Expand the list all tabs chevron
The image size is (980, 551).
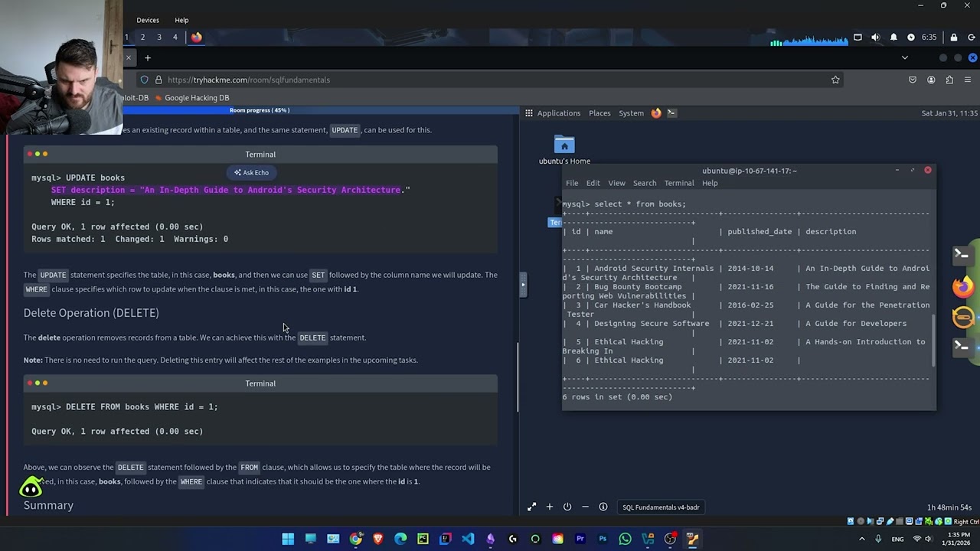click(904, 57)
